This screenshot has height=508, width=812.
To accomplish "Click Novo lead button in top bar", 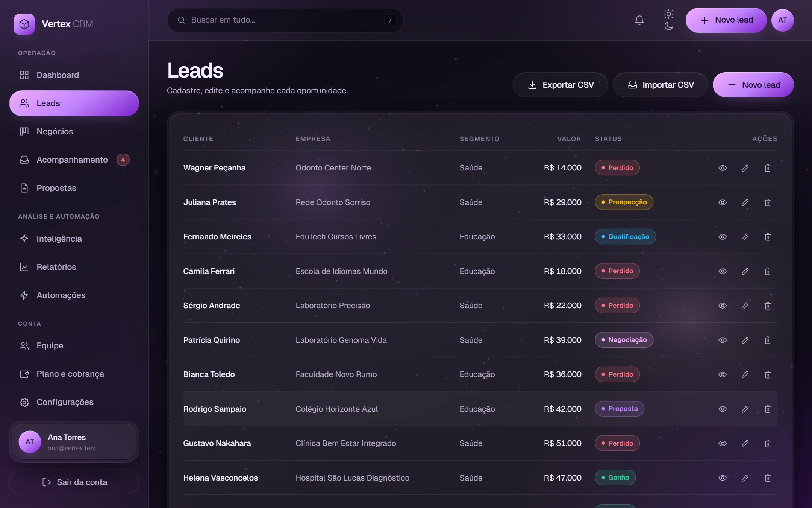I will pyautogui.click(x=726, y=20).
